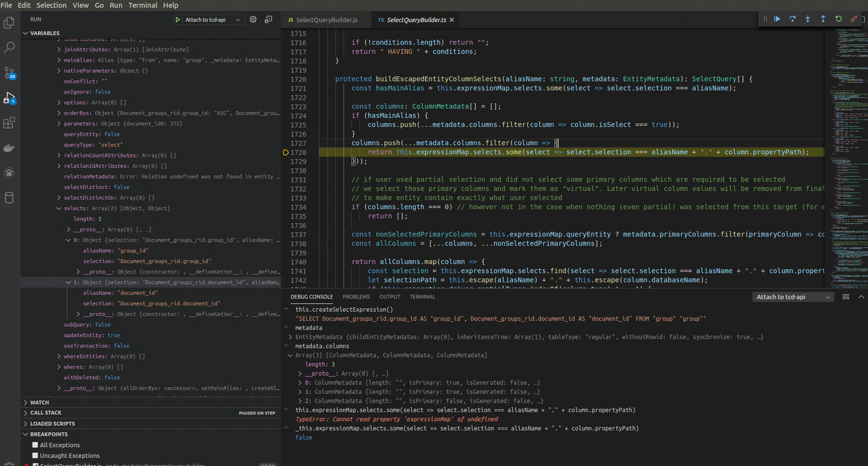Open the Terminal menu
This screenshot has height=466, width=868.
click(142, 5)
